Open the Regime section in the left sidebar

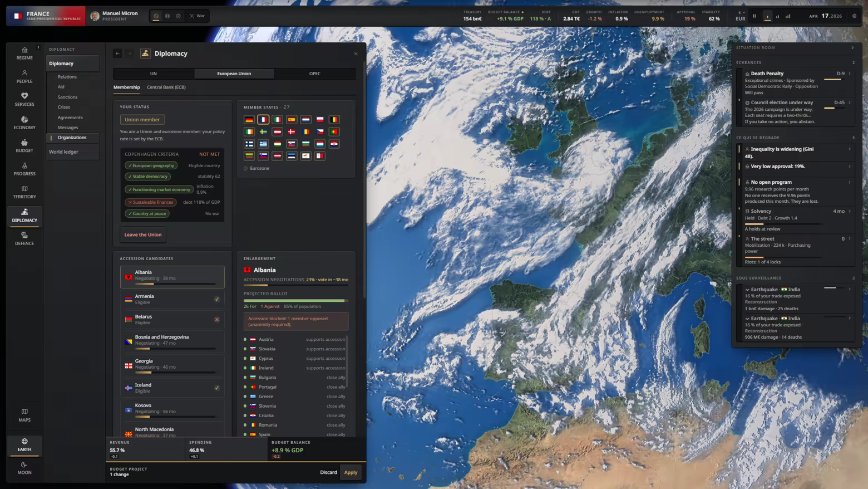point(24,53)
